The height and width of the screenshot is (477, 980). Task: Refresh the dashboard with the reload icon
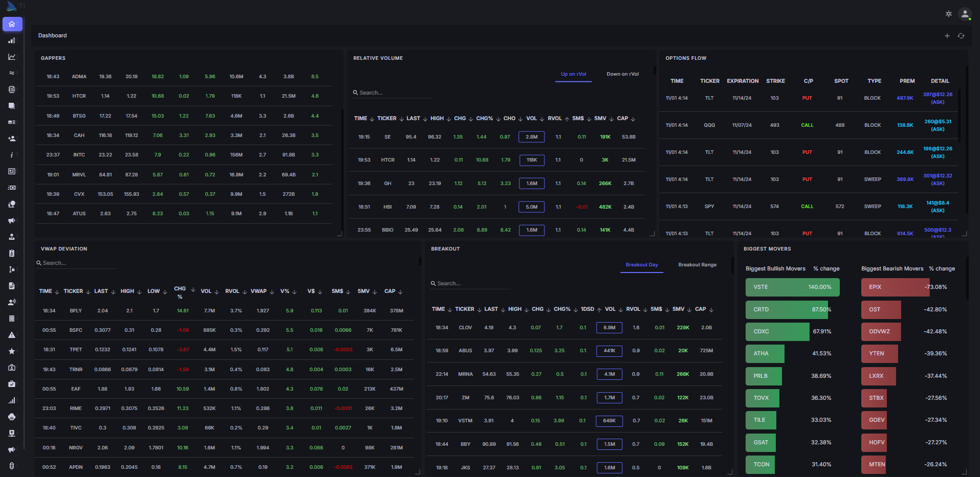(961, 36)
